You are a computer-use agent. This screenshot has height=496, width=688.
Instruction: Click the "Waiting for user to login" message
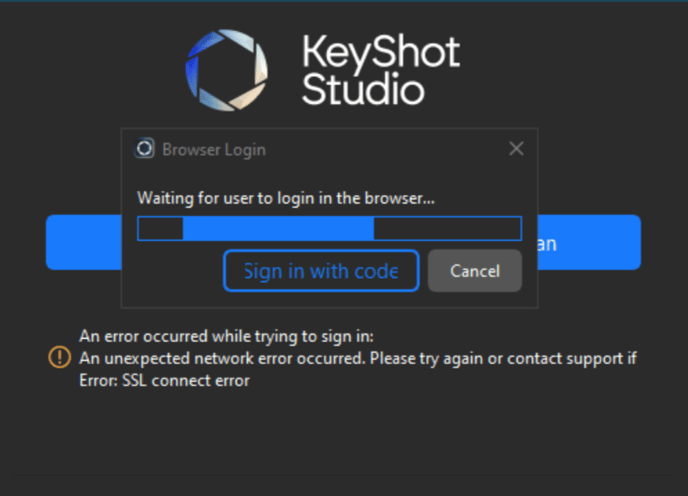click(286, 198)
